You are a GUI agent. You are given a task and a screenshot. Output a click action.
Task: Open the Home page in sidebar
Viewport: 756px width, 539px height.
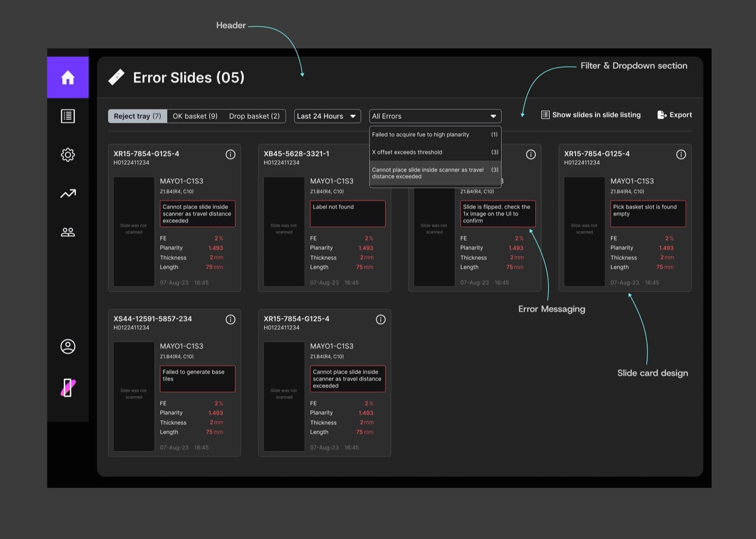click(68, 77)
